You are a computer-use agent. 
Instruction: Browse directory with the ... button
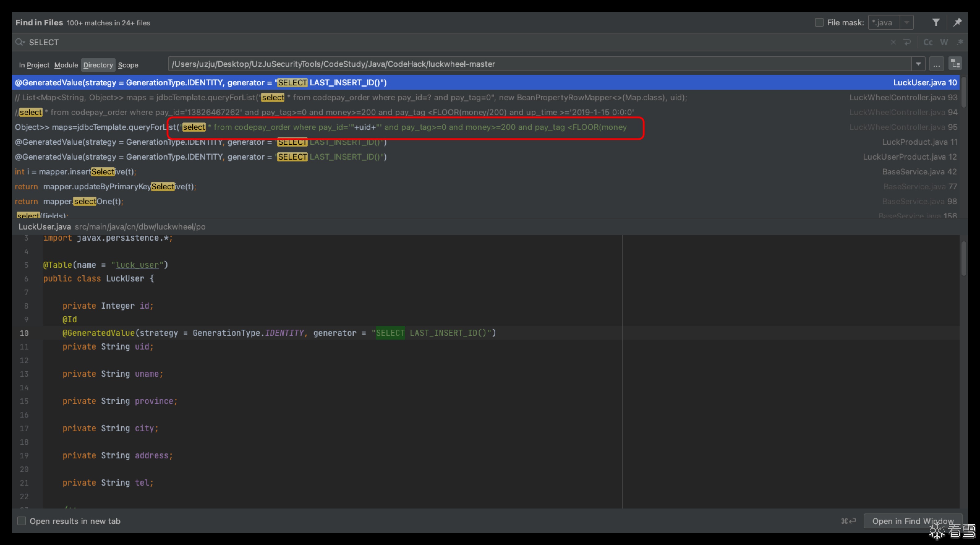click(936, 64)
